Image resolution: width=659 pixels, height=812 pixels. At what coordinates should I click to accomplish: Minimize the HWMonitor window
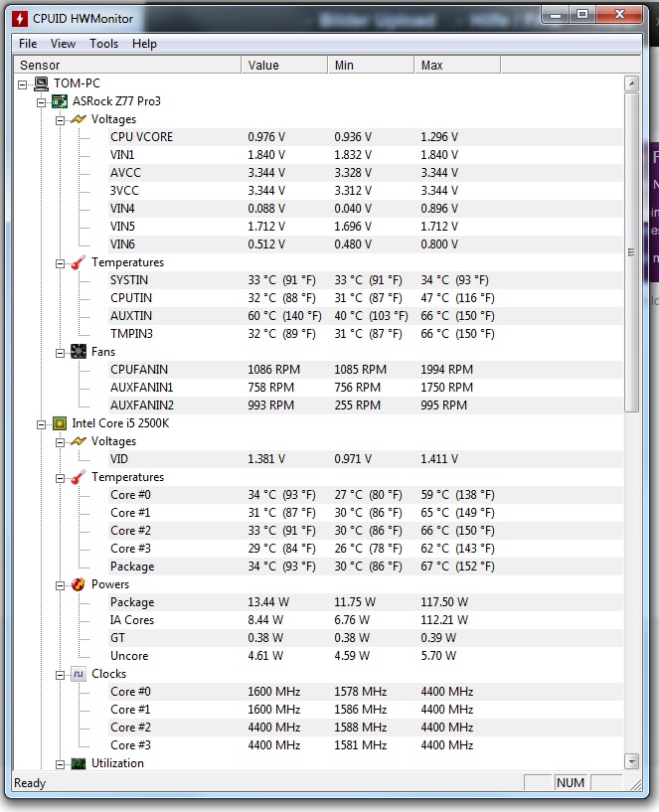pyautogui.click(x=555, y=15)
